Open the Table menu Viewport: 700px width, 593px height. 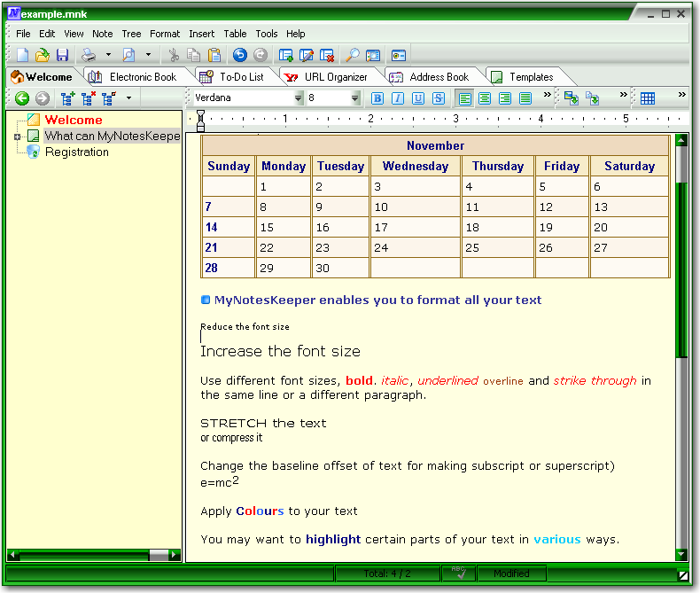point(236,34)
